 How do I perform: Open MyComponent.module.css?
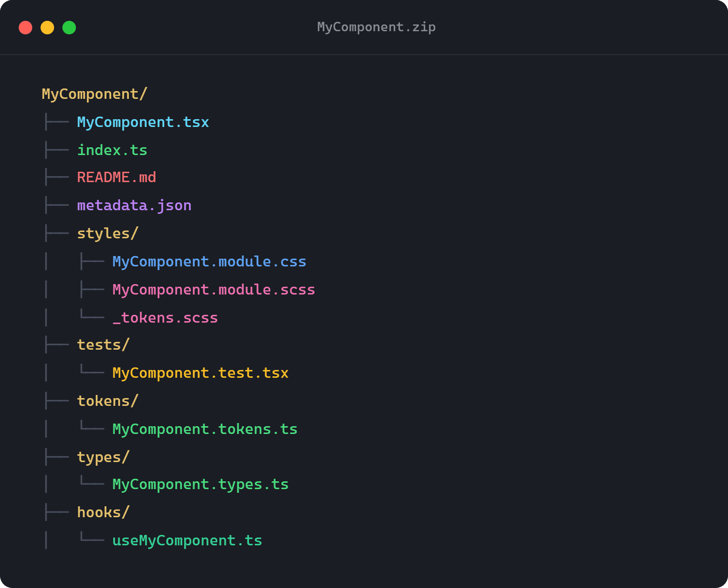pyautogui.click(x=209, y=261)
